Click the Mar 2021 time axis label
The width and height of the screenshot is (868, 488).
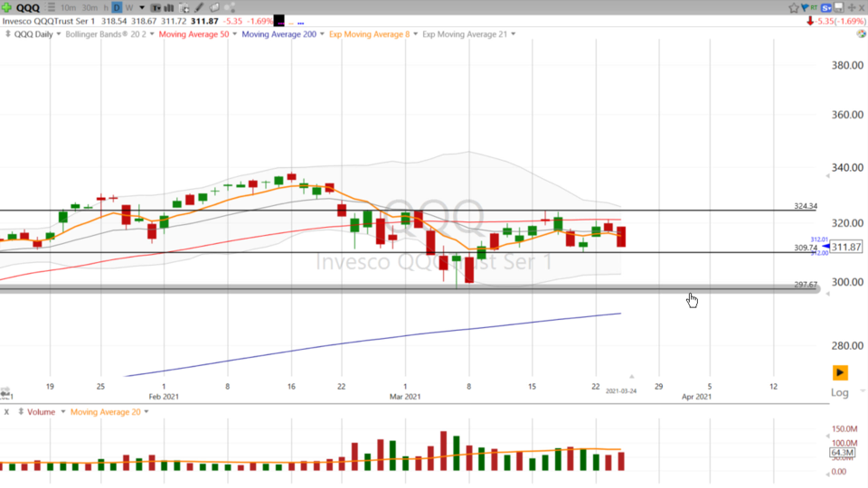(405, 396)
